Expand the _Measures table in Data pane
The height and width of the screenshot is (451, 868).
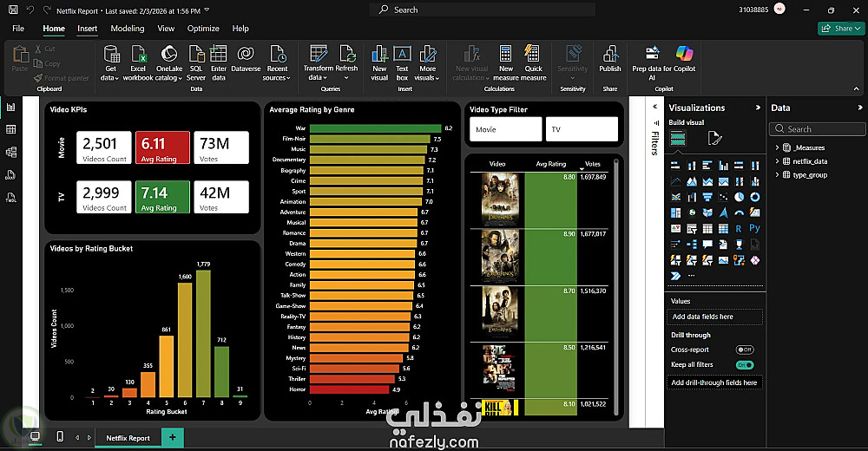coord(777,147)
